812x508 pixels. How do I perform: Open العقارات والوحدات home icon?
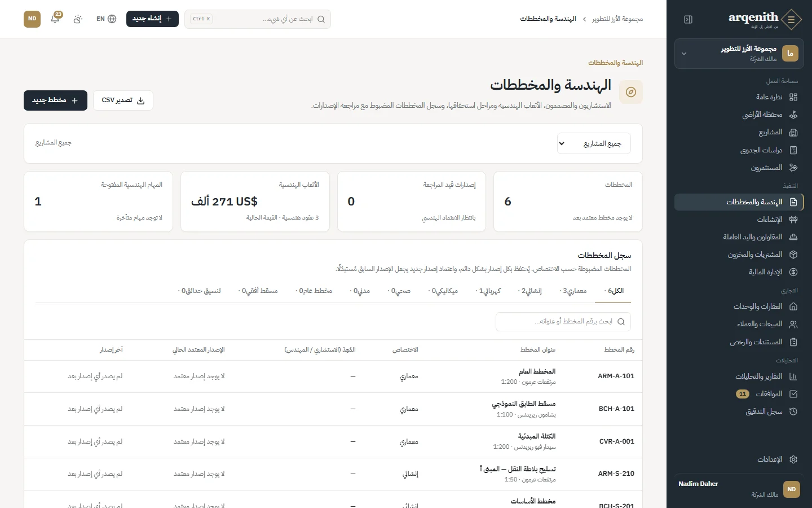[x=793, y=306]
